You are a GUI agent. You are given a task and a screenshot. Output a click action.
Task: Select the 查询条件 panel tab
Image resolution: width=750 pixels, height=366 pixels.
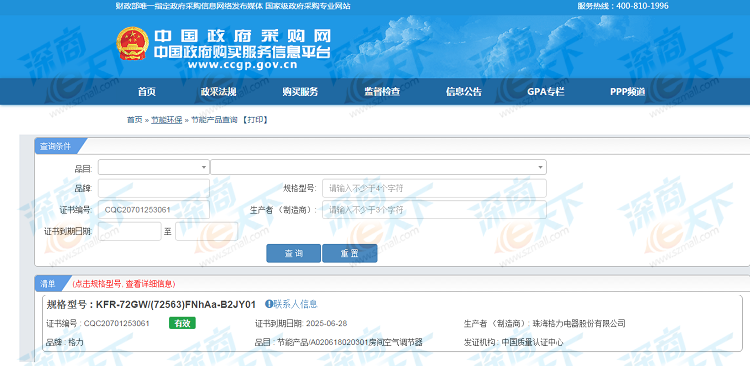pos(55,146)
